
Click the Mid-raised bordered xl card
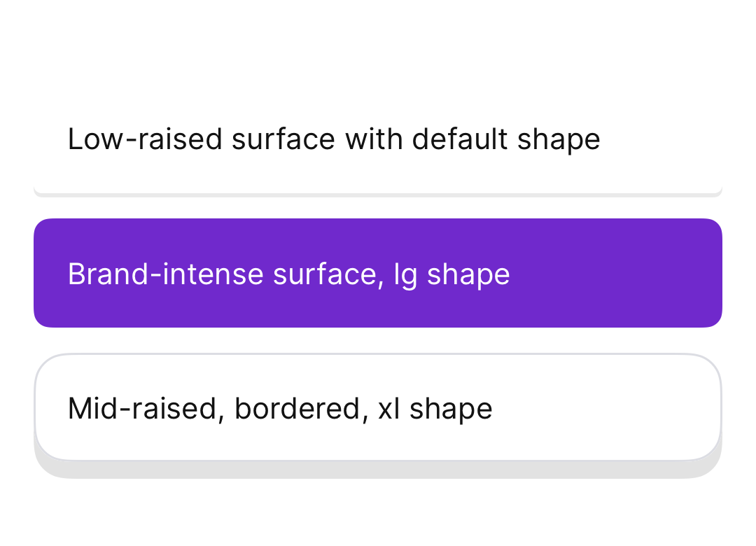point(378,407)
